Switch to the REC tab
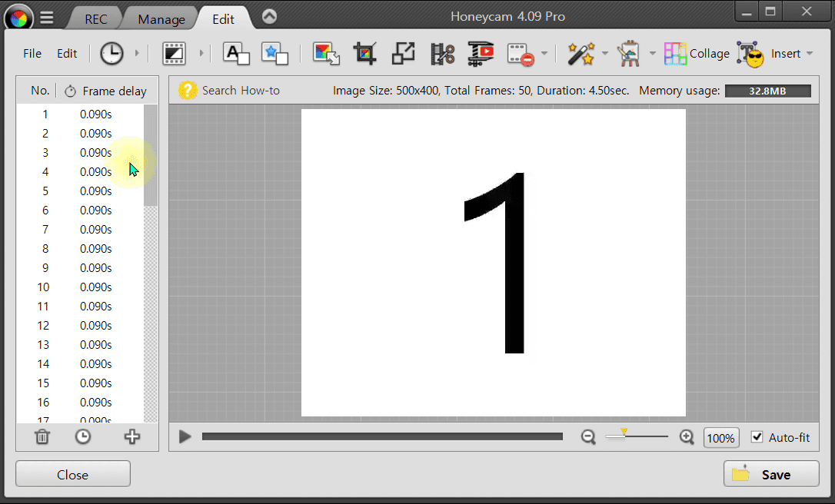Screen dimensions: 835x504 pos(95,19)
